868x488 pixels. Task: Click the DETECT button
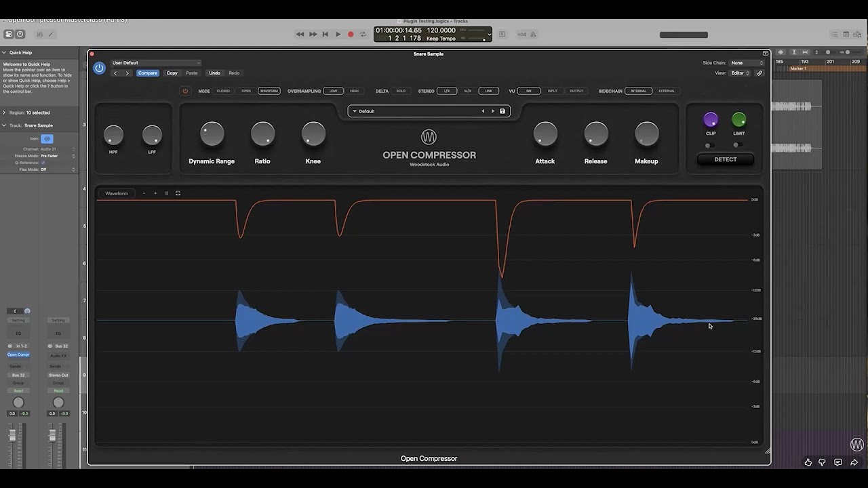(726, 159)
